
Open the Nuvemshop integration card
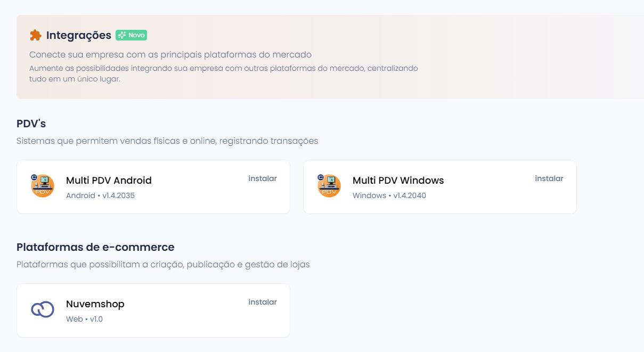coord(153,310)
